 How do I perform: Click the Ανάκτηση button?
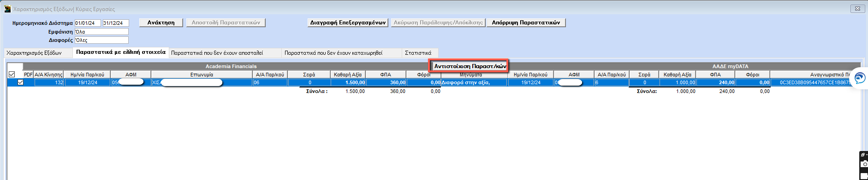[x=161, y=23]
